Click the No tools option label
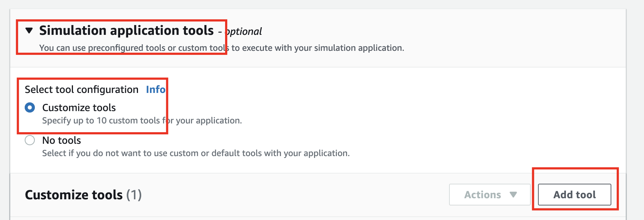Image resolution: width=644 pixels, height=220 pixels. [x=61, y=140]
